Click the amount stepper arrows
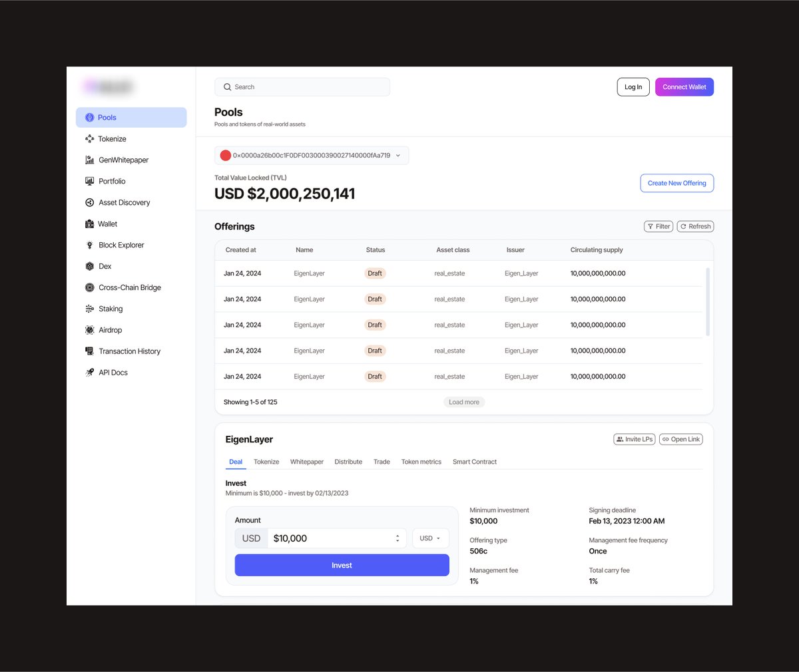This screenshot has width=799, height=672. pos(398,538)
